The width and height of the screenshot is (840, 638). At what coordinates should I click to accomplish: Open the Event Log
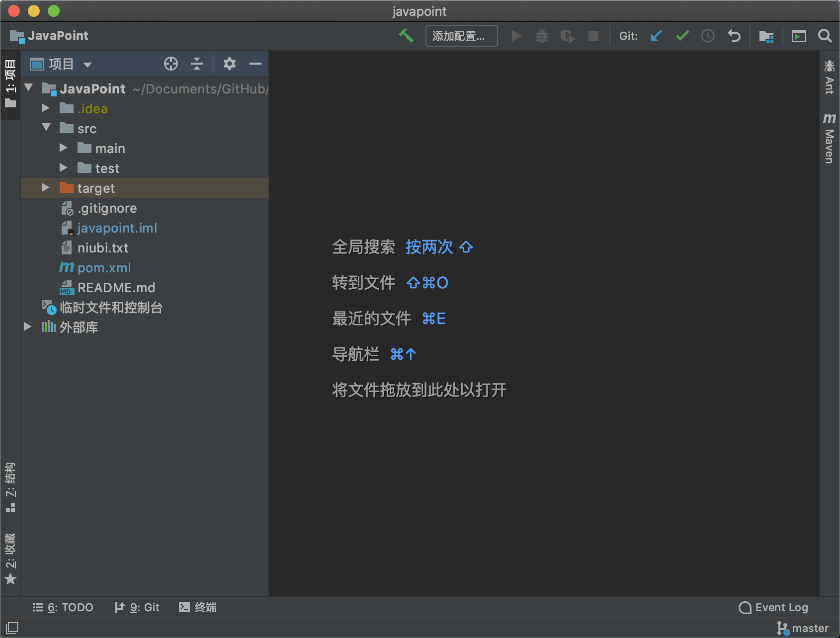773,607
